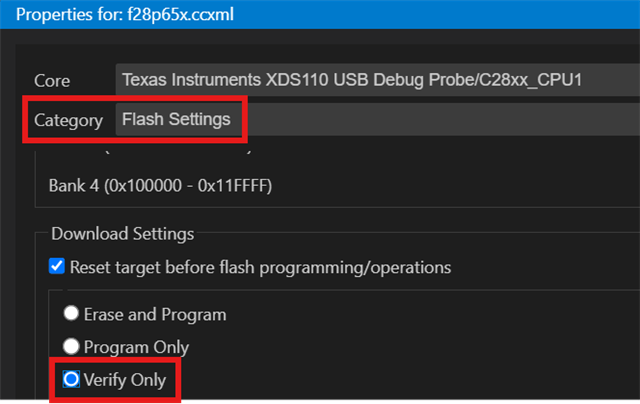
Task: Click the Program Only label text
Action: tap(137, 347)
